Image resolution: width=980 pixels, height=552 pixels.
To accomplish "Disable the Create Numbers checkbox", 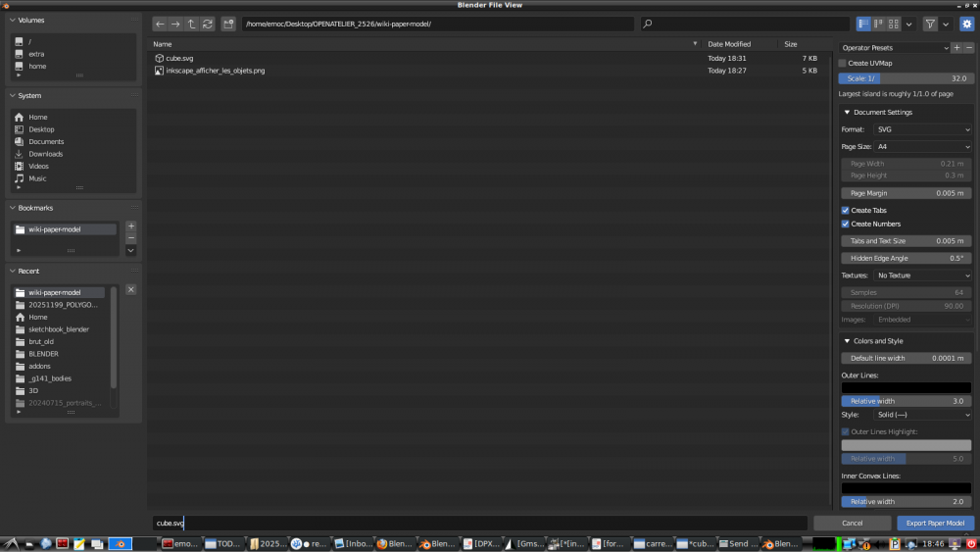I will pyautogui.click(x=846, y=225).
